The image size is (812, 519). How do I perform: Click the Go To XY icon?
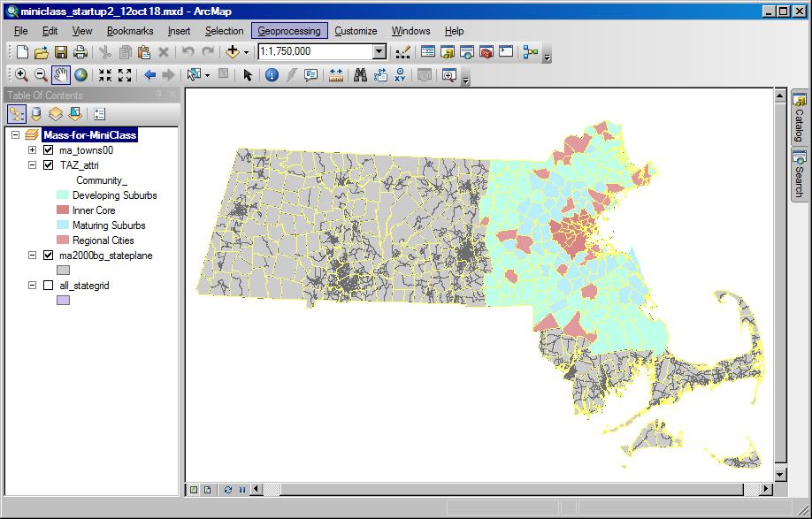click(x=401, y=75)
